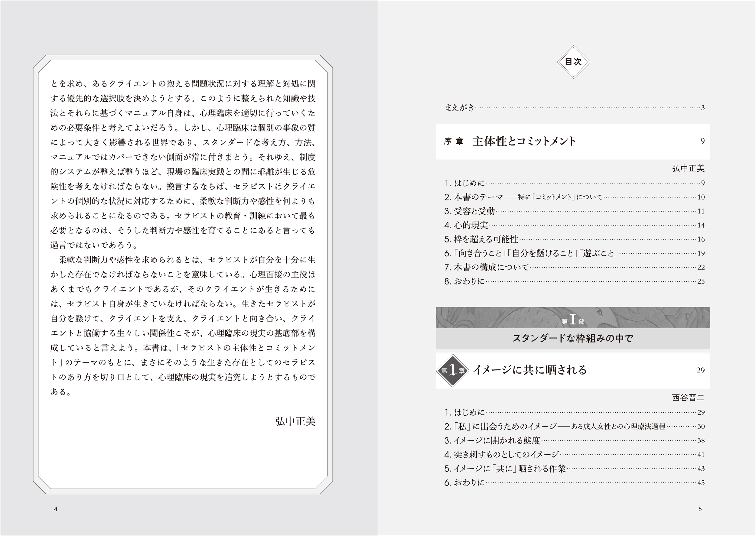Open the 7. 本書の構成について entry
Screen dimensions: 756x536
575,267
